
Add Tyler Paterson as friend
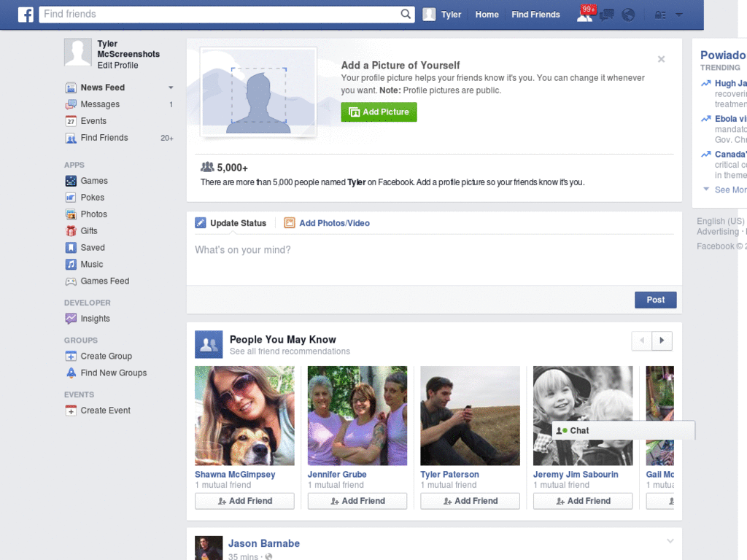point(471,501)
